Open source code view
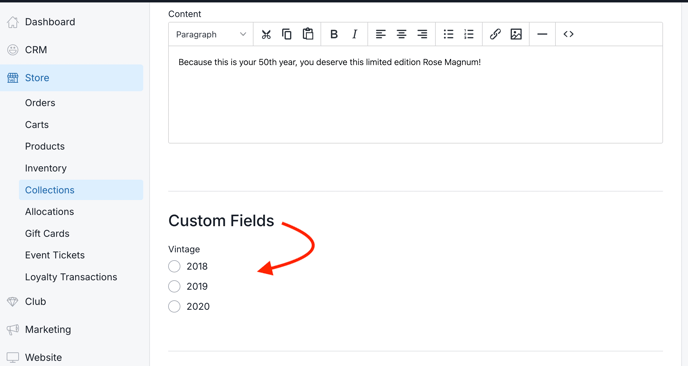The image size is (688, 366). [568, 34]
